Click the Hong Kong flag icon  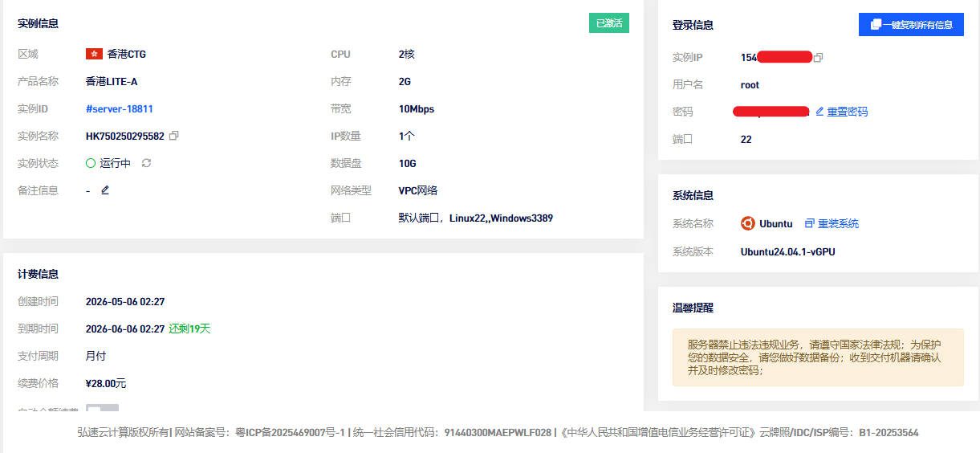pyautogui.click(x=94, y=54)
